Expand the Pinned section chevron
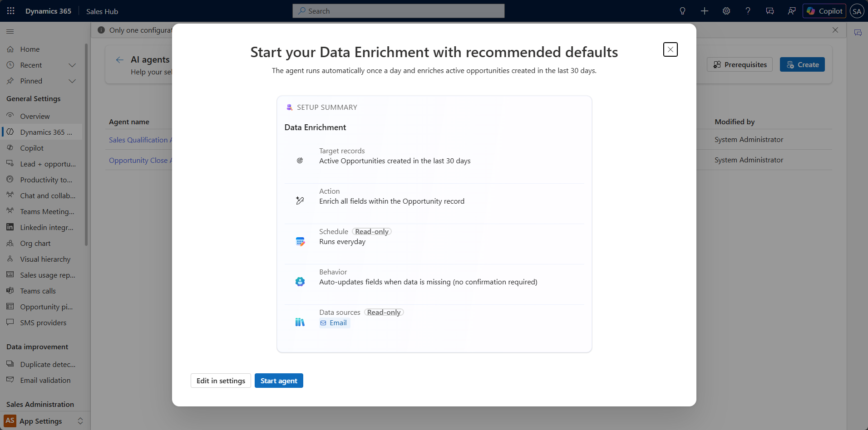This screenshot has height=430, width=868. pos(72,81)
